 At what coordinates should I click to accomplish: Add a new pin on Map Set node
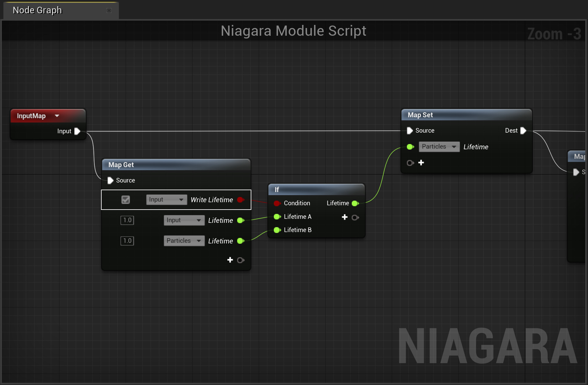[421, 162]
